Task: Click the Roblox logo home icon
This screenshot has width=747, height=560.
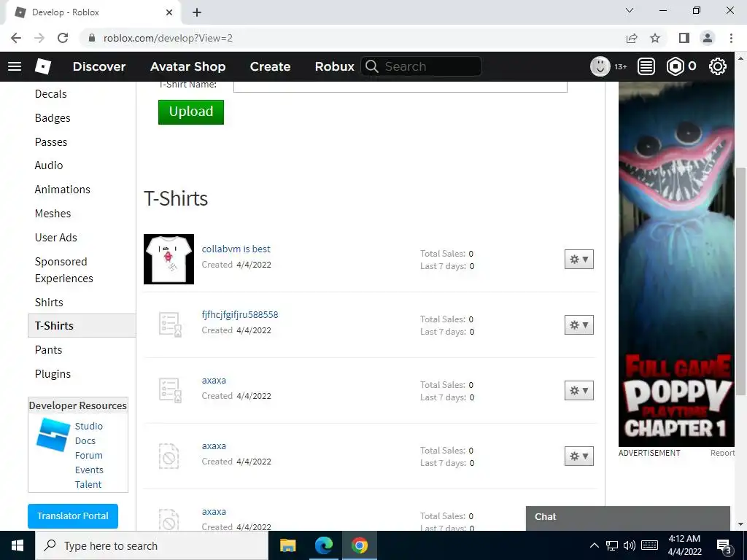Action: [x=43, y=66]
